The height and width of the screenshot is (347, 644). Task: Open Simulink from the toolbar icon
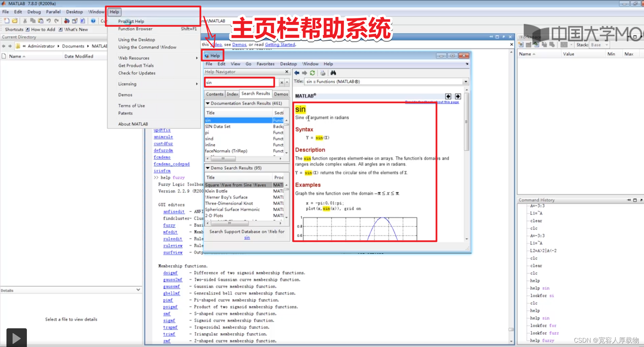coord(67,21)
